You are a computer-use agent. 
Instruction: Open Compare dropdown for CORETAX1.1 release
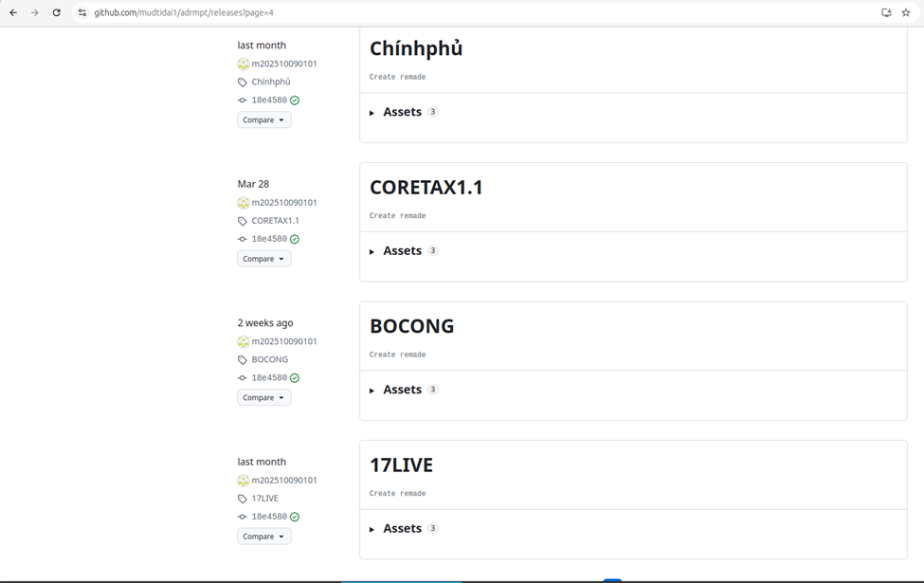[264, 259]
